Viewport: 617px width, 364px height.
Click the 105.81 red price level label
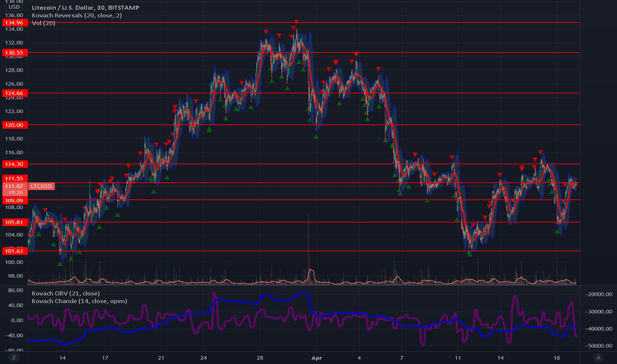tap(15, 222)
